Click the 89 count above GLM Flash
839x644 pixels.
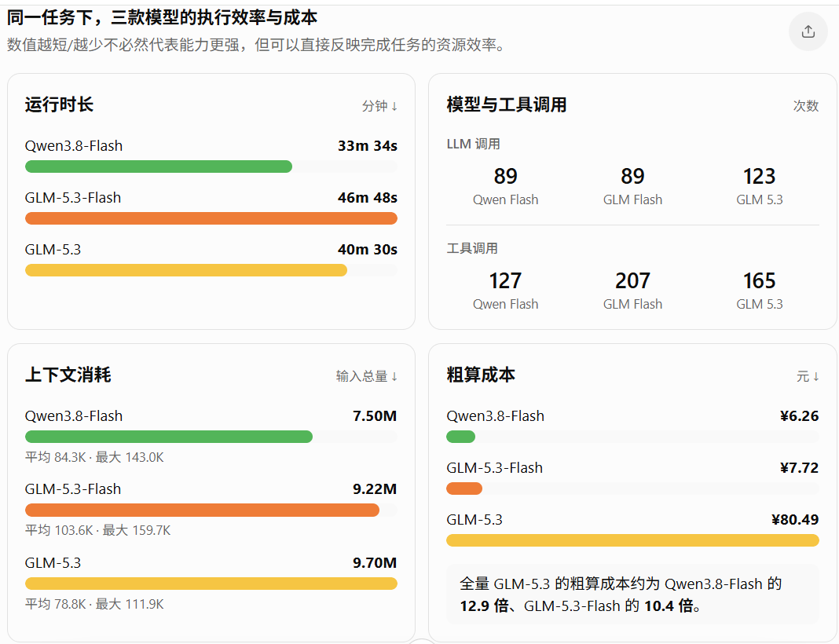coord(632,177)
